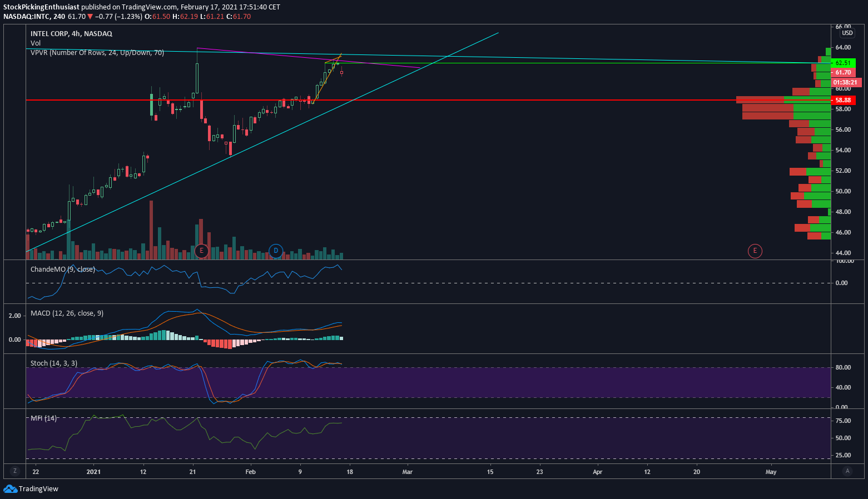Select the 46.00 price axis label
Screen dimensions: 868x499
(843, 233)
